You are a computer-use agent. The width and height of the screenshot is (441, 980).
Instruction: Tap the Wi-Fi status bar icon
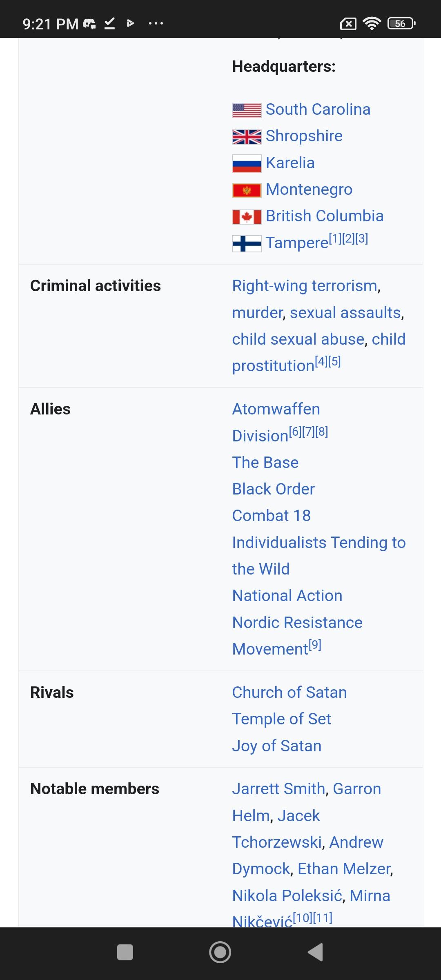[x=371, y=24]
